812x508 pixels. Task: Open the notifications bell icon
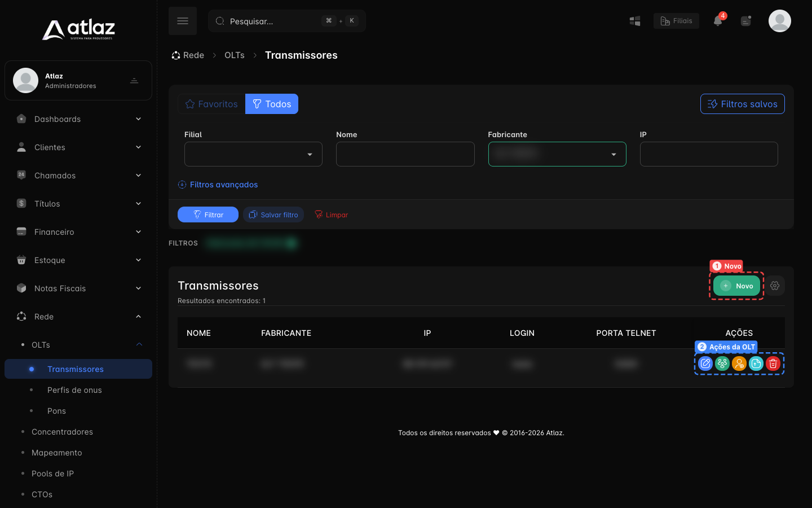(718, 21)
